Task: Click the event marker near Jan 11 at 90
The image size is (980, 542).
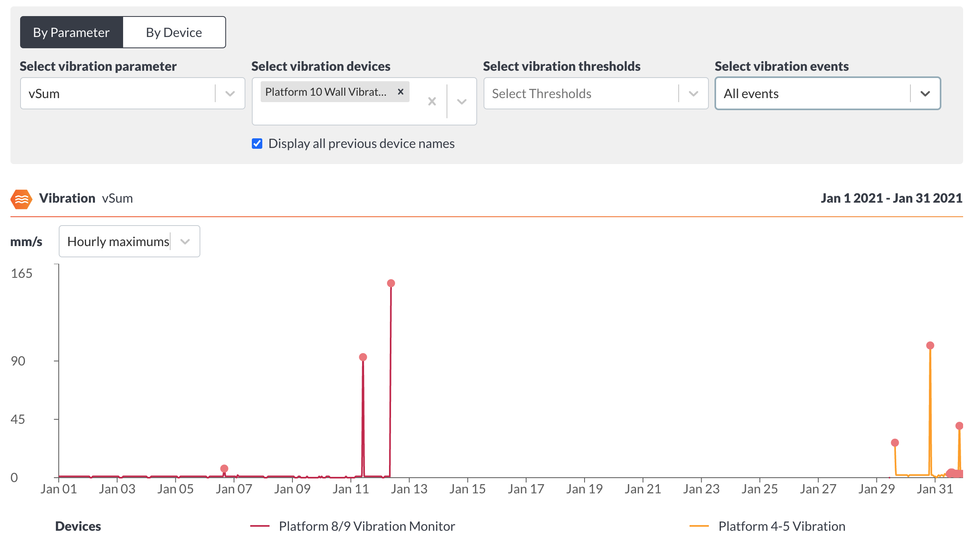Action: coord(363,357)
